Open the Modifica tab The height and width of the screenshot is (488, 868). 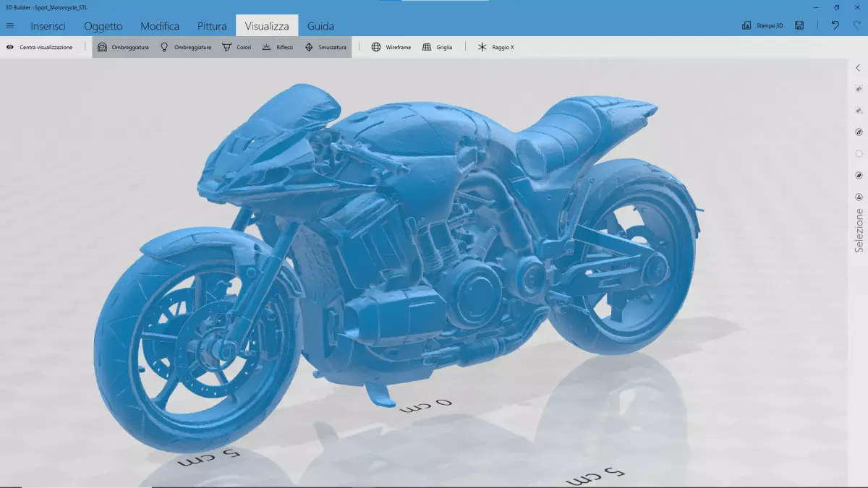point(160,26)
